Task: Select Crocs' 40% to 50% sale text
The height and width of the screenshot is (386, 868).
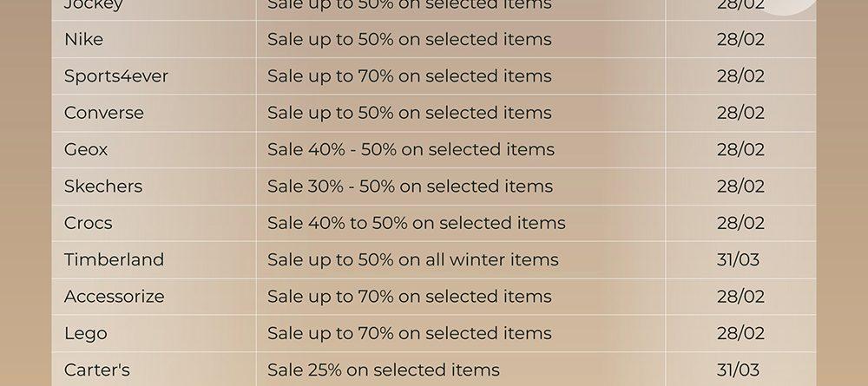Action: click(417, 223)
